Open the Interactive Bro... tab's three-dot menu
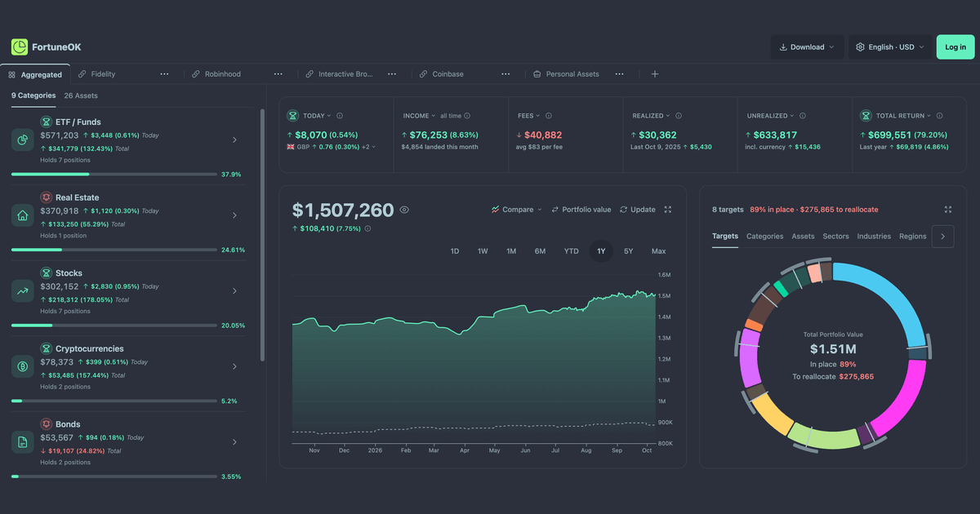 392,74
